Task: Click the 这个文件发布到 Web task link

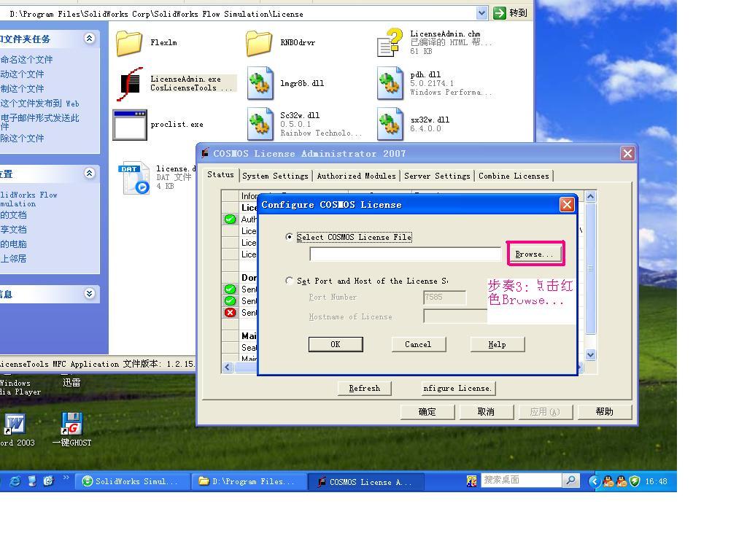Action: point(39,104)
